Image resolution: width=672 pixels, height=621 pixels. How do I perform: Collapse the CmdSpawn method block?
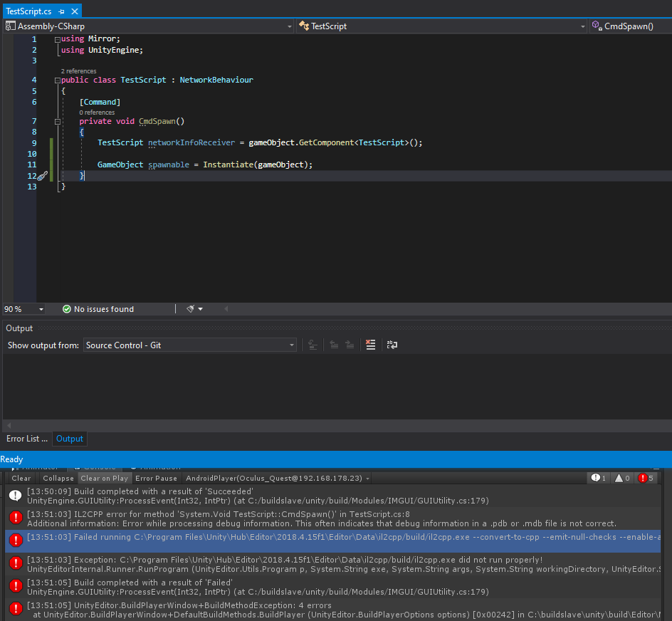click(58, 122)
